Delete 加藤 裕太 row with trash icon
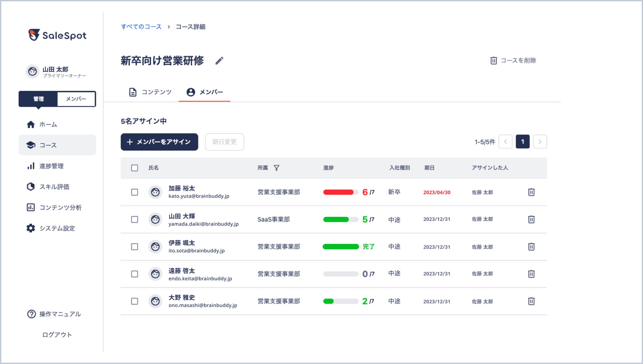643x364 pixels. (x=531, y=192)
